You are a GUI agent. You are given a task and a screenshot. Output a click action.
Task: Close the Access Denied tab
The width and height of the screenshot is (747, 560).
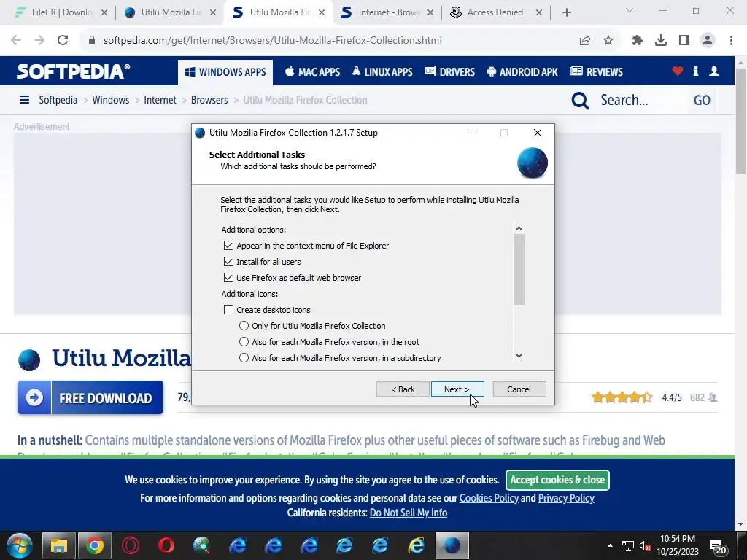click(x=539, y=13)
